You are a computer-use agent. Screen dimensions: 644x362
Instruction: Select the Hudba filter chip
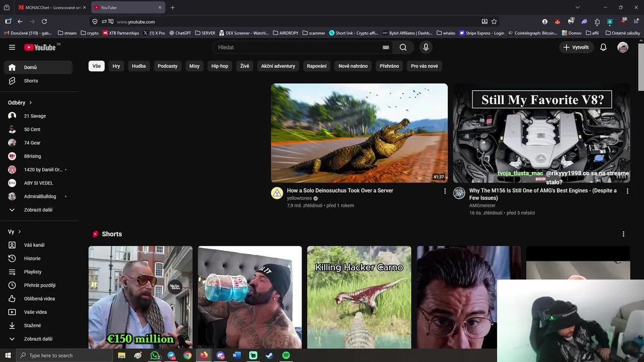pyautogui.click(x=139, y=66)
